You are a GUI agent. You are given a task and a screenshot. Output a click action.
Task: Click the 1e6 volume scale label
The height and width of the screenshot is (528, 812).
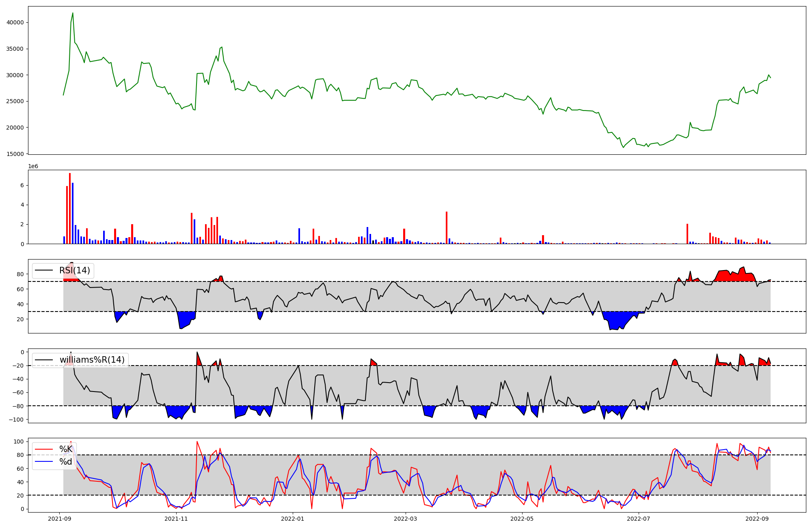click(33, 167)
